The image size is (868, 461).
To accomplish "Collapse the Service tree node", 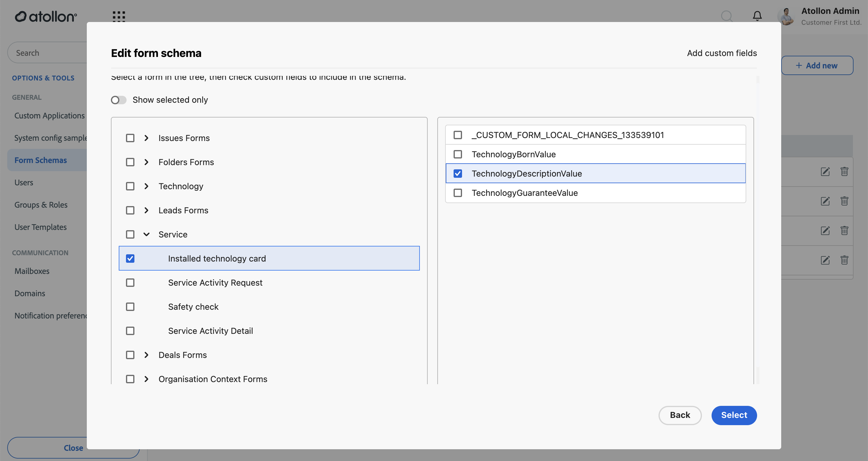I will 146,234.
